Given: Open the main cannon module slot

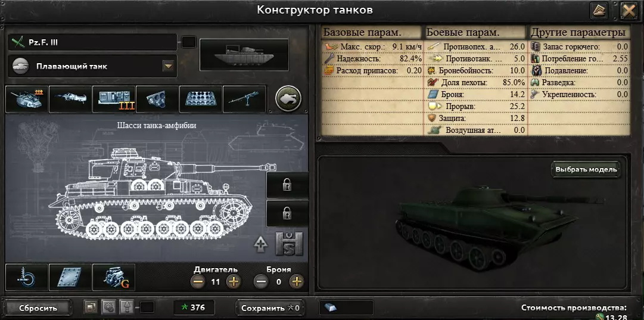Looking at the screenshot, I should click(70, 99).
